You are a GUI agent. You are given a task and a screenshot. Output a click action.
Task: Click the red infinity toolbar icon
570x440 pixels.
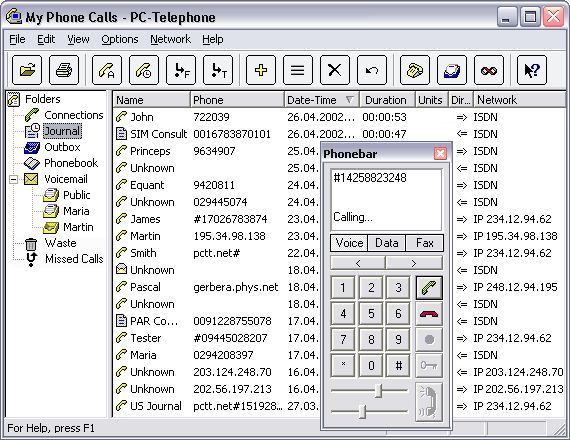pos(489,70)
